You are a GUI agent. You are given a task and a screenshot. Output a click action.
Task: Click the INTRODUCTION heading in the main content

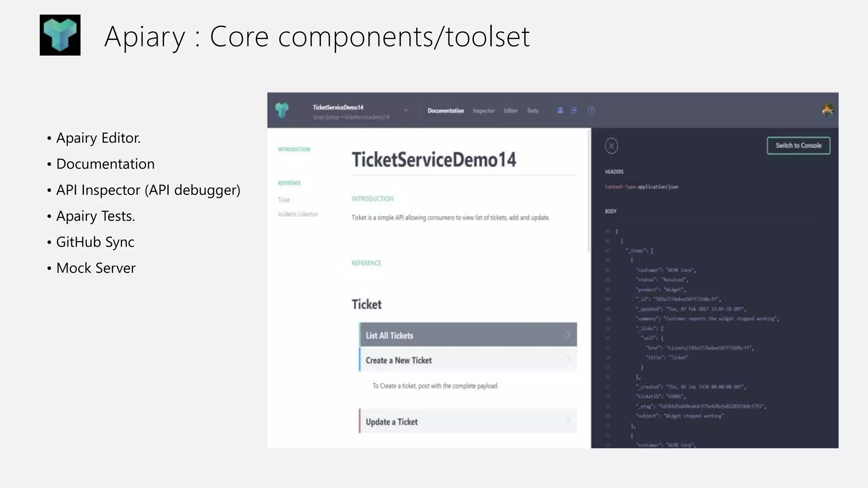pyautogui.click(x=373, y=199)
